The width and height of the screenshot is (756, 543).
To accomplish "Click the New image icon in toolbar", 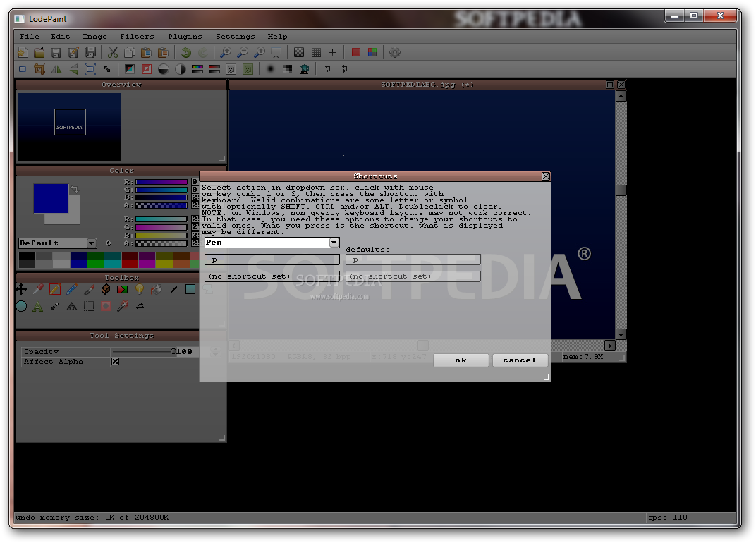I will pos(23,53).
